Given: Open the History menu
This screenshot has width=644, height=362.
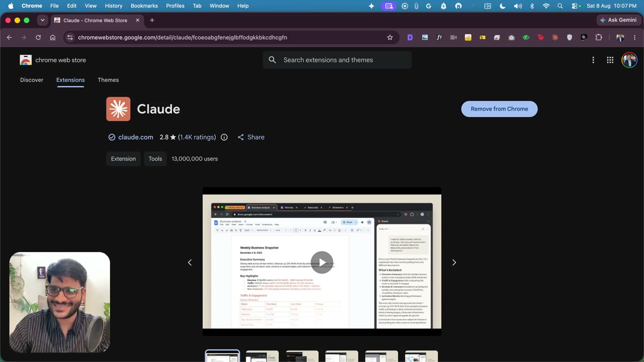Looking at the screenshot, I should click(x=114, y=6).
